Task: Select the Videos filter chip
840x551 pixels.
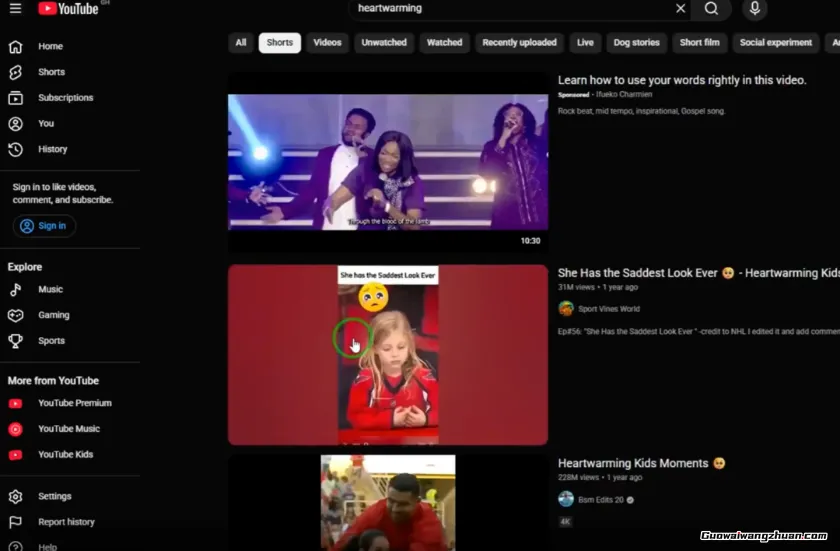Action: coord(327,43)
